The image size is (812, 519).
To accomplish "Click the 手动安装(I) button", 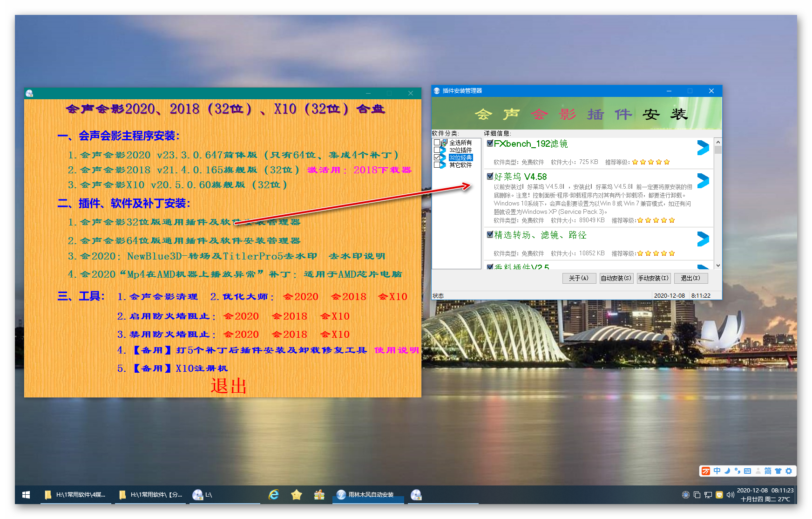I will click(x=653, y=278).
